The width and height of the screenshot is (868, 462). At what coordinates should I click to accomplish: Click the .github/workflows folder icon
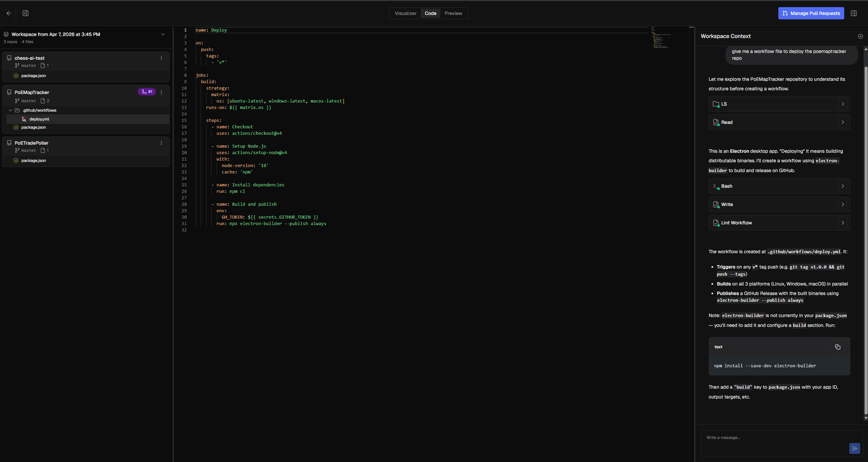[x=17, y=110]
